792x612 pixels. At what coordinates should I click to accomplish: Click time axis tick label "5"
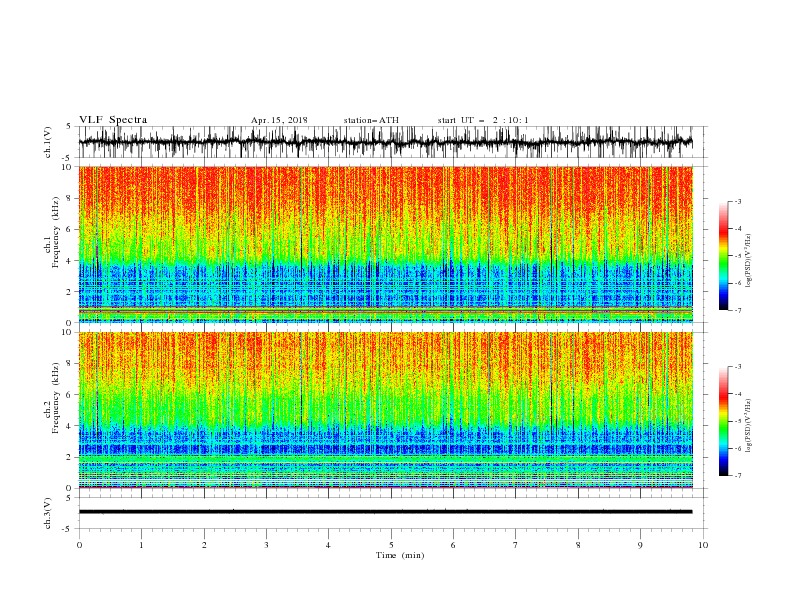coord(391,545)
